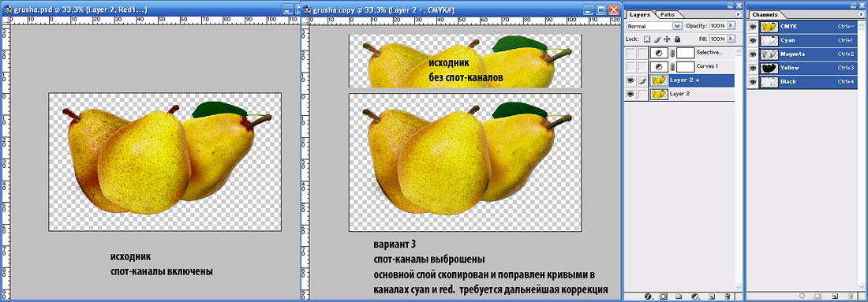Select the Black channel

pyautogui.click(x=808, y=82)
